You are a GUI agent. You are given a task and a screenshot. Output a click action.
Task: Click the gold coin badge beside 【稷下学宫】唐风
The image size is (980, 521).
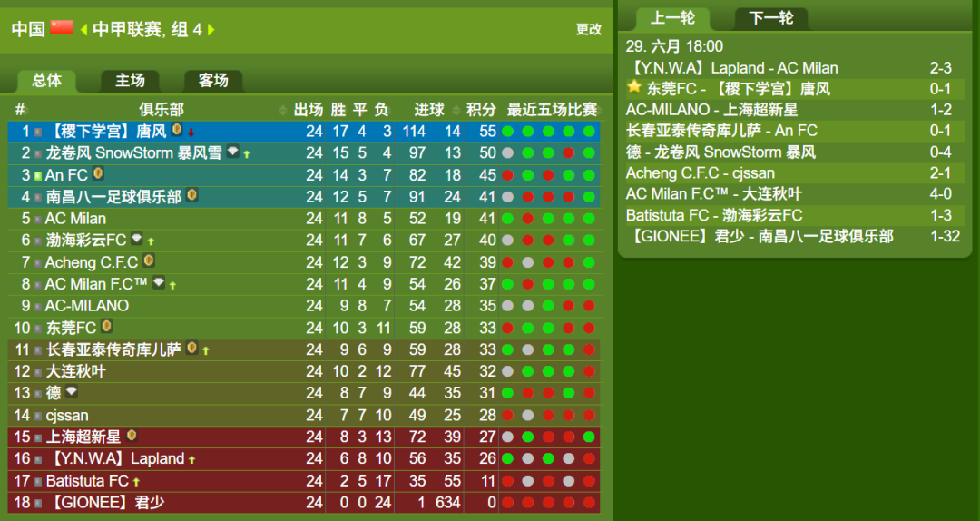coord(177,130)
